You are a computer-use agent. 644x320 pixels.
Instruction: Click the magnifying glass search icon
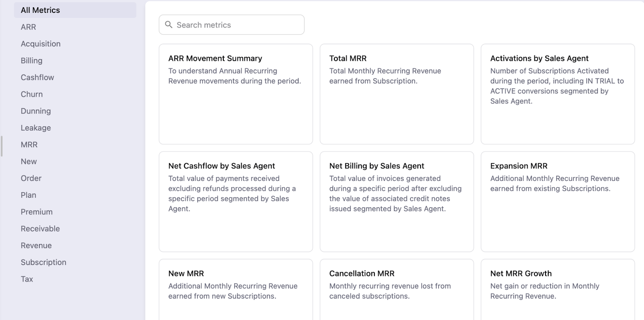[169, 25]
